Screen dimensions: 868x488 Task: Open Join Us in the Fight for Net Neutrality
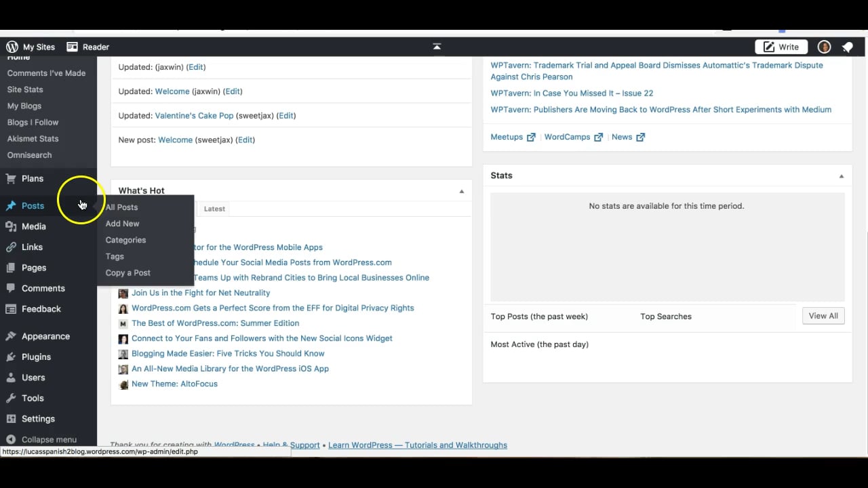pos(201,293)
